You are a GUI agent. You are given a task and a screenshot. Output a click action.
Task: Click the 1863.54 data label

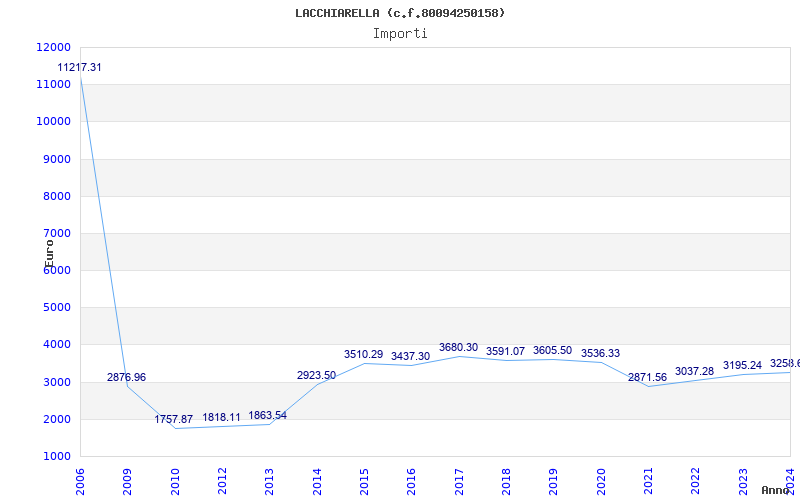click(268, 415)
